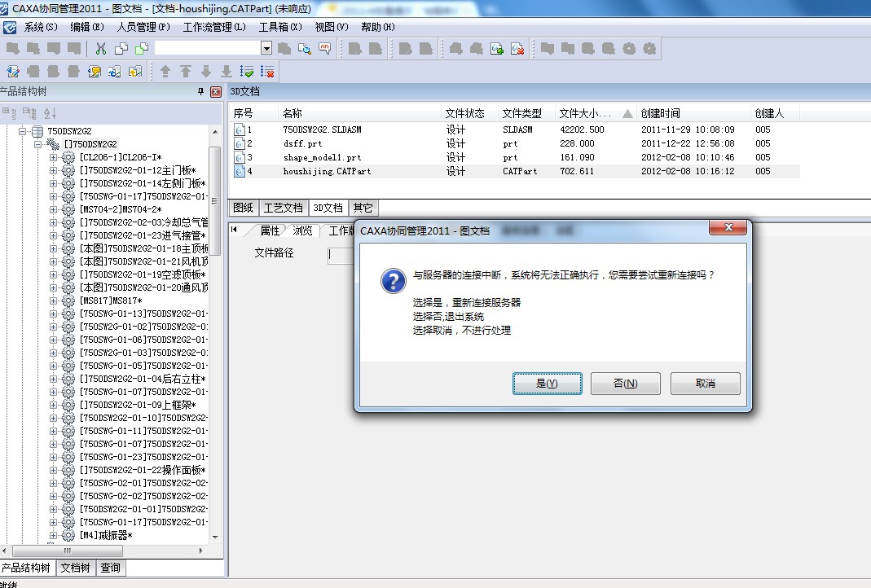871x588 pixels.
Task: Sort by the 创建时间 column header
Action: pos(694,113)
